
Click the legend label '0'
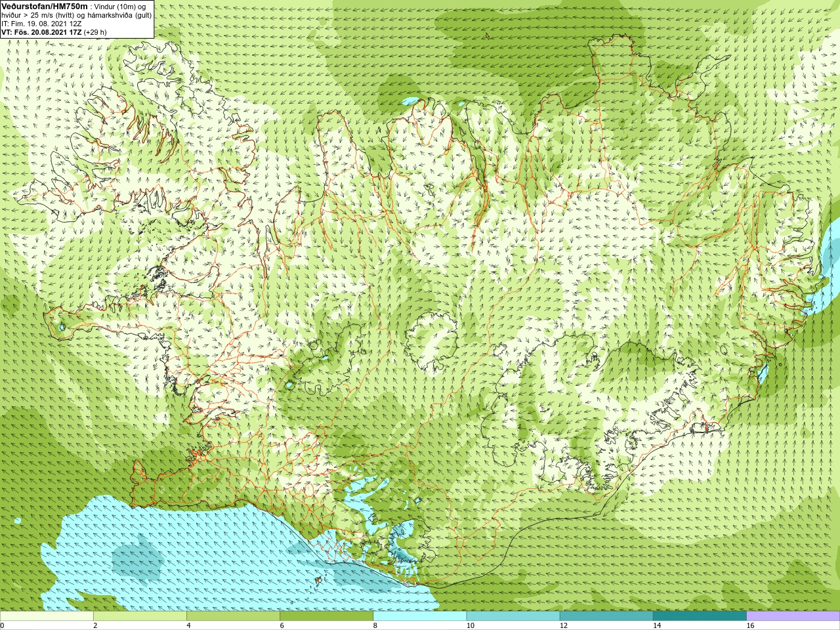pos(2,625)
